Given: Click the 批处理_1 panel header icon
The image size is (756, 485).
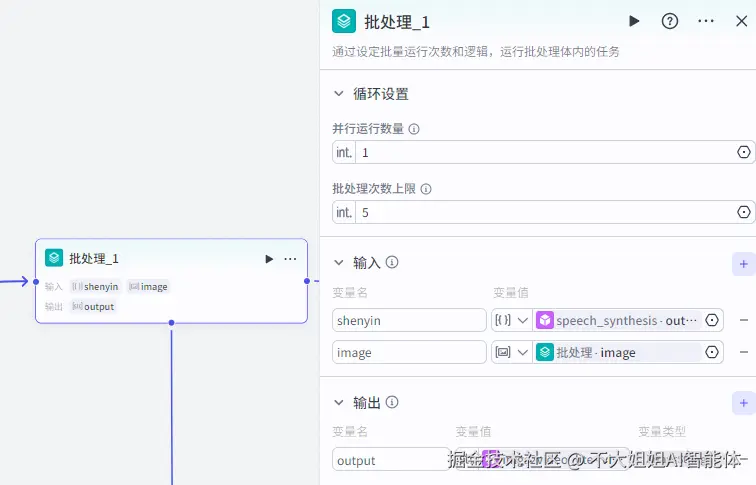Looking at the screenshot, I should pyautogui.click(x=344, y=21).
